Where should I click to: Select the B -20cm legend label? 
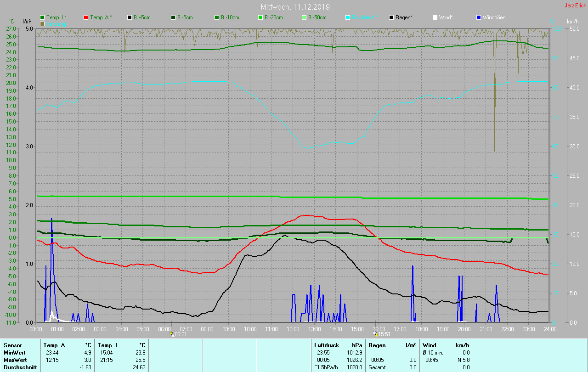point(273,17)
